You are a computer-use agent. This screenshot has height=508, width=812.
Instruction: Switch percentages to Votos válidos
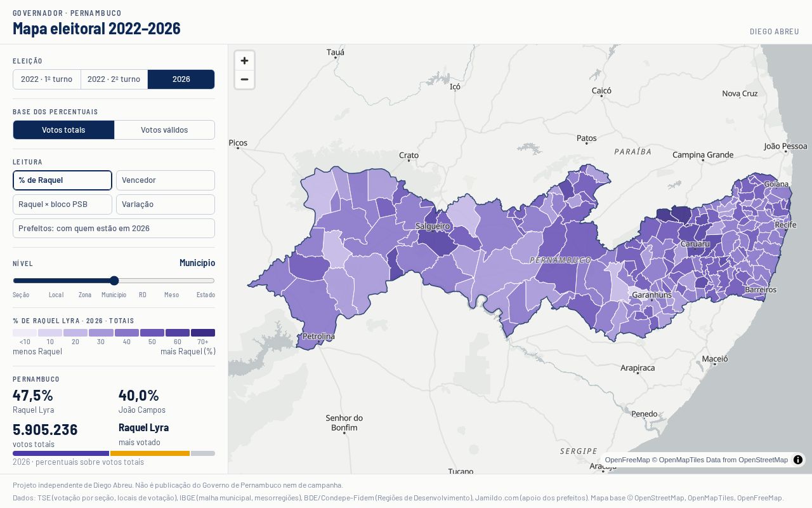pos(164,130)
